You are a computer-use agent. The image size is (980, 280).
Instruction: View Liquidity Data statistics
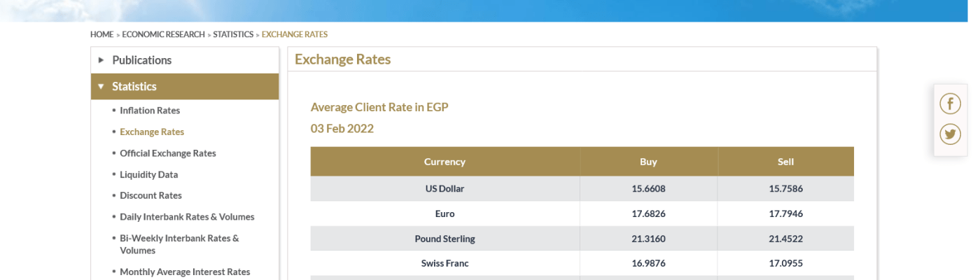(149, 174)
